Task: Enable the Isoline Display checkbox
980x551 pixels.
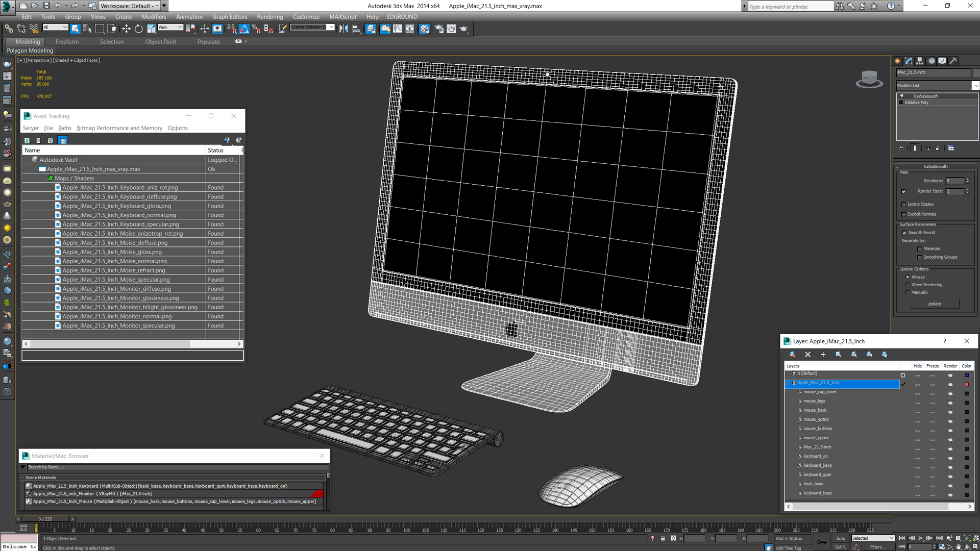Action: (x=904, y=204)
